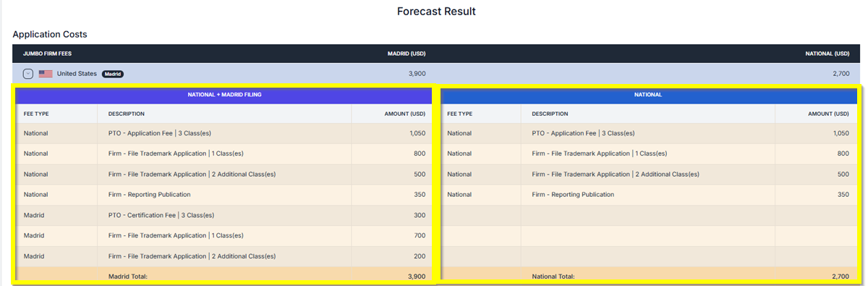Select the United States country label
Screen dimensions: 868x286
pos(77,74)
